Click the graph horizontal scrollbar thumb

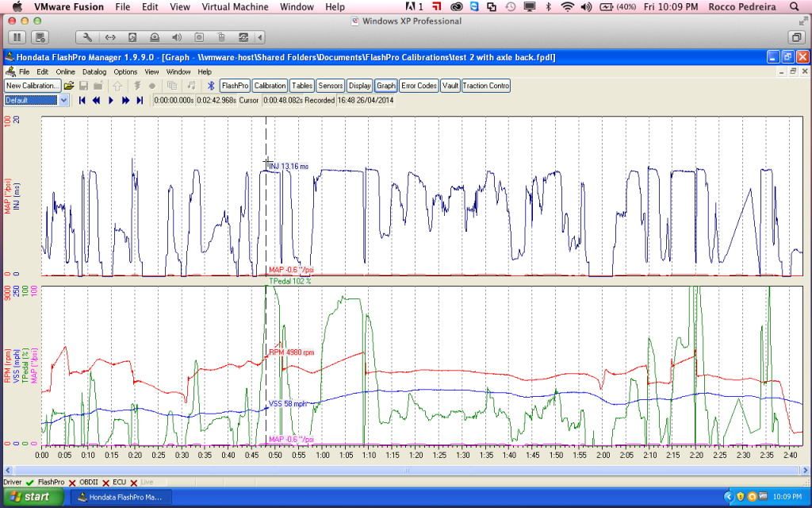coord(407,470)
